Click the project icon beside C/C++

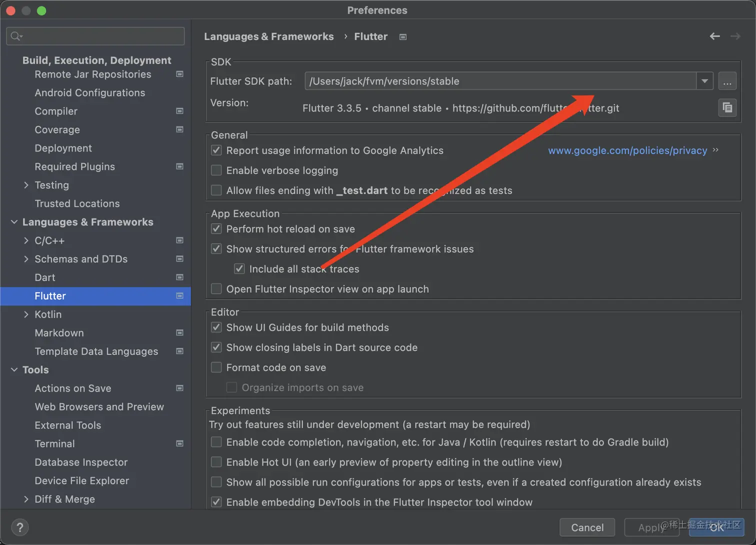(180, 240)
